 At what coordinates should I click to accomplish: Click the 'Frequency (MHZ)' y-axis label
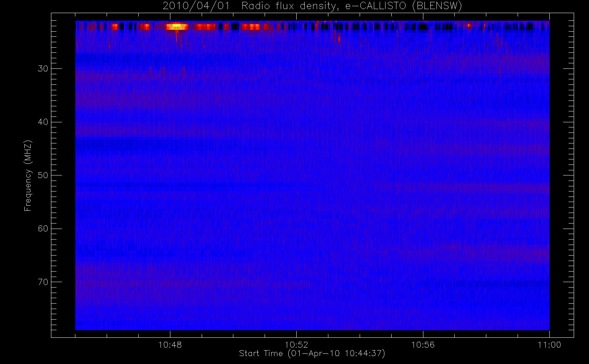point(28,175)
